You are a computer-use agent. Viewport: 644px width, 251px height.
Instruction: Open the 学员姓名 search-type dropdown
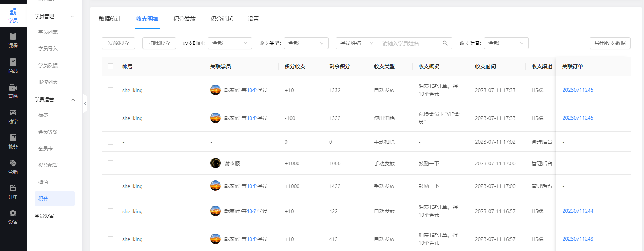[357, 43]
